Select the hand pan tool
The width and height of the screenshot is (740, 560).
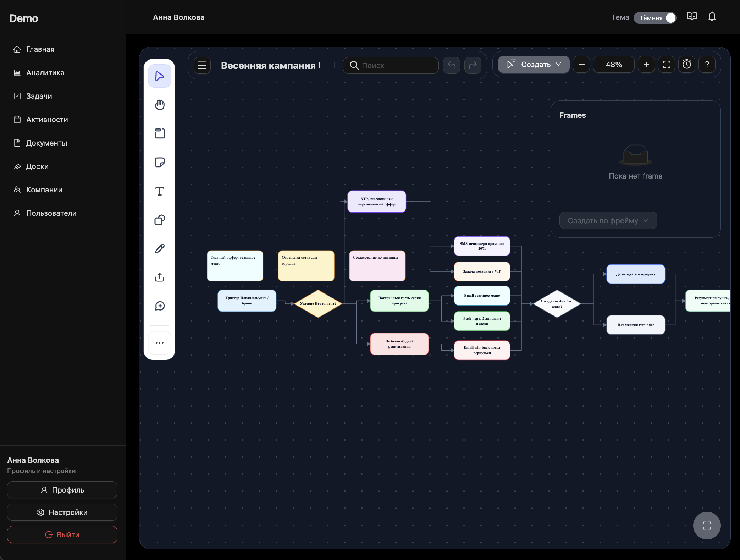(160, 105)
